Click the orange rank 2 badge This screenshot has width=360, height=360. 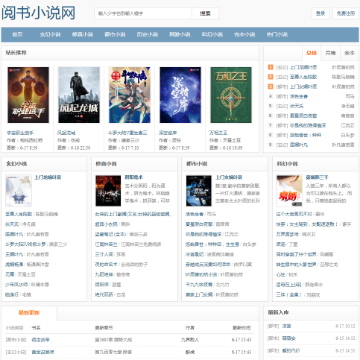coord(271,77)
